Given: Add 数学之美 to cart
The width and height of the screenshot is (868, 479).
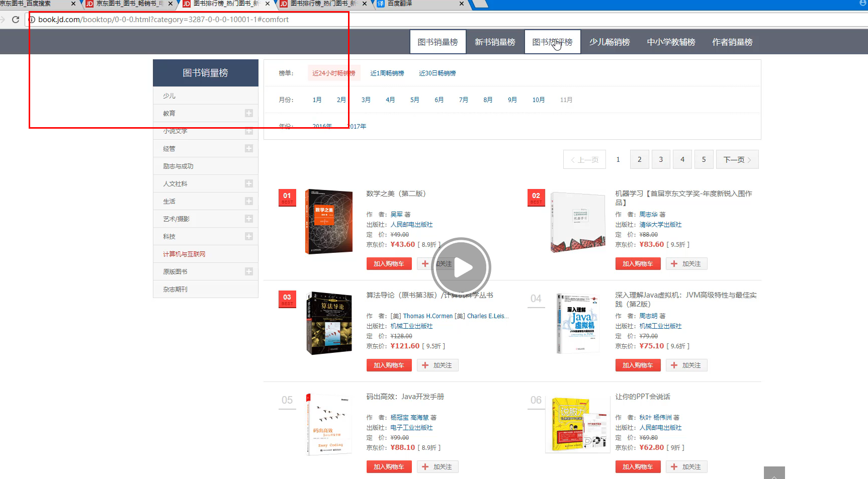Looking at the screenshot, I should (x=389, y=264).
